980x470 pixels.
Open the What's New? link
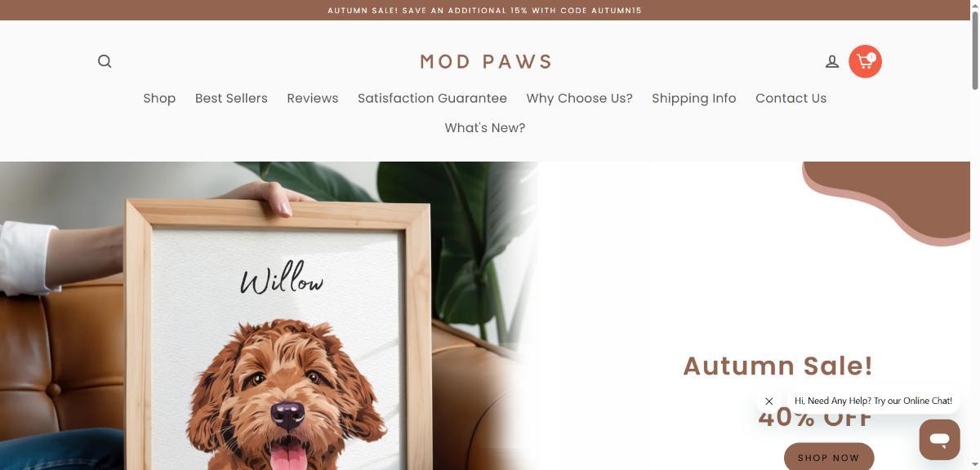(x=485, y=127)
